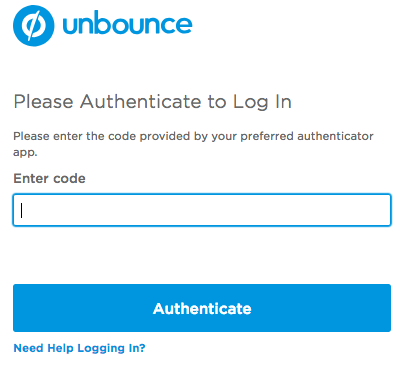Click the word "authenticator" in the description
Screen dimensions: 404x367
point(335,136)
